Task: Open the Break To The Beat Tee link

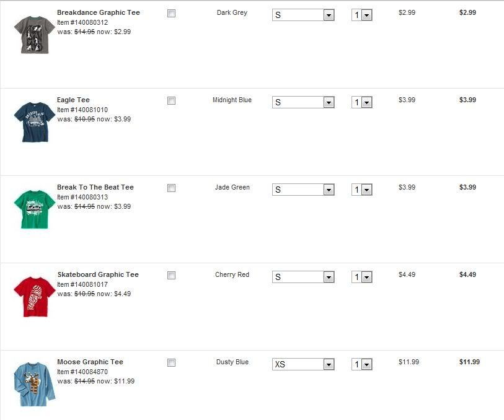Action: click(95, 187)
